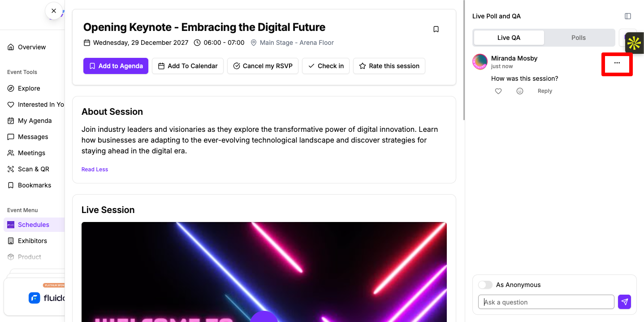This screenshot has height=322, width=644.
Task: Bookmark the Opening Keynote session
Action: point(436,29)
